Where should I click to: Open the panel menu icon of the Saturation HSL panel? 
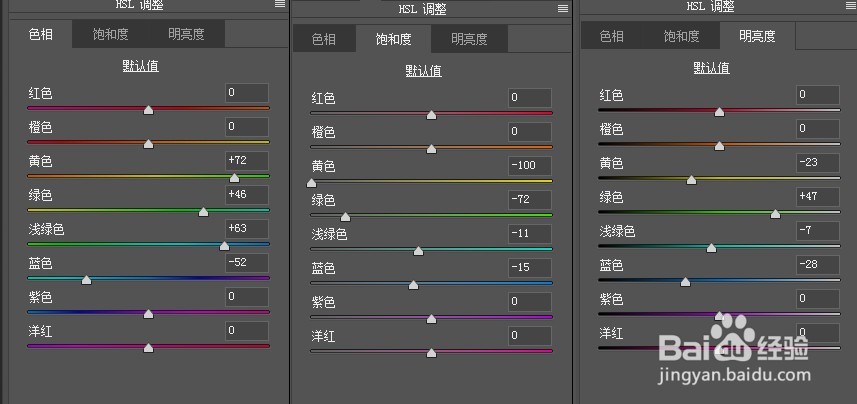tap(563, 9)
